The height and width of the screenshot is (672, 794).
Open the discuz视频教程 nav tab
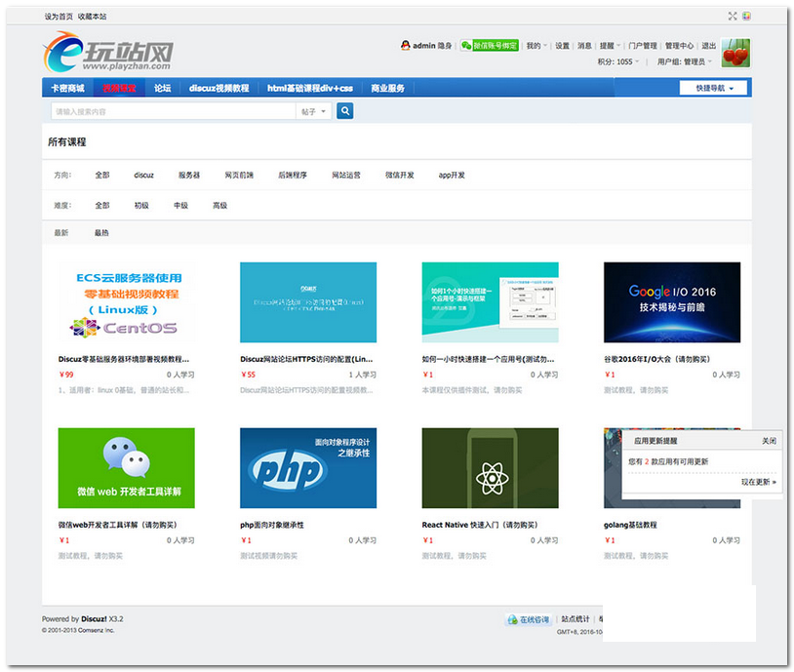coord(218,88)
